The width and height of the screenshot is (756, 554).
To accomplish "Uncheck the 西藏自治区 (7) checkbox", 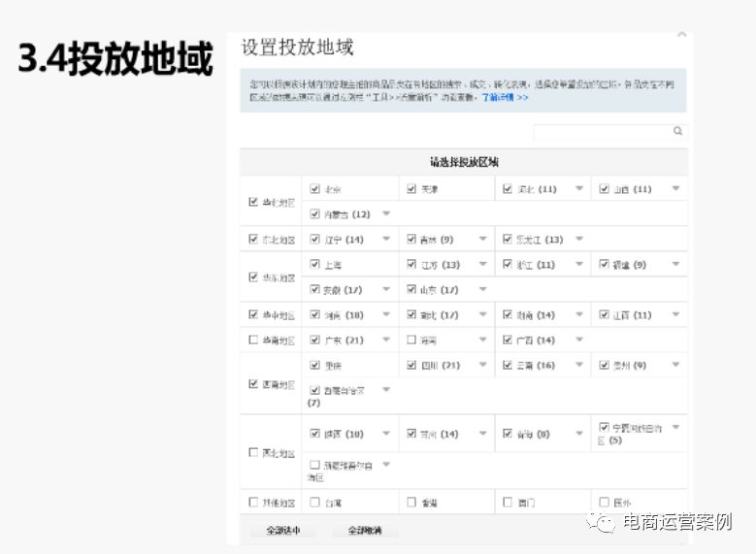I will (x=314, y=390).
